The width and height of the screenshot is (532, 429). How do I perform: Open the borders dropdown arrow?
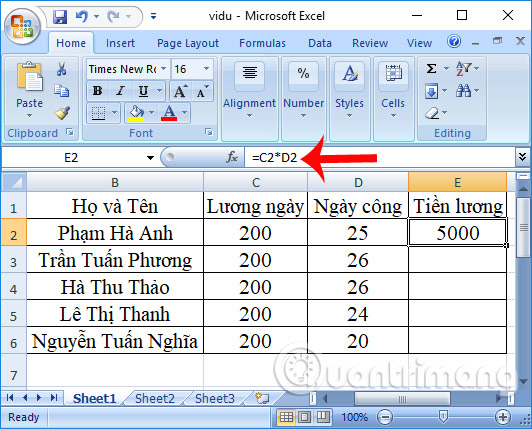click(x=114, y=113)
